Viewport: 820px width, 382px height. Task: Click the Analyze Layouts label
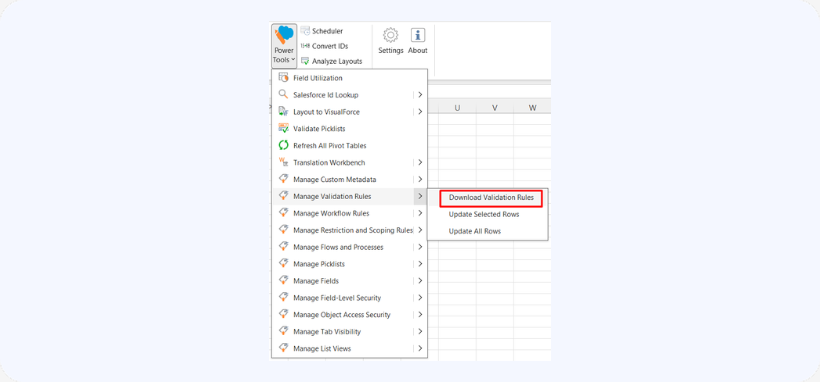[337, 61]
